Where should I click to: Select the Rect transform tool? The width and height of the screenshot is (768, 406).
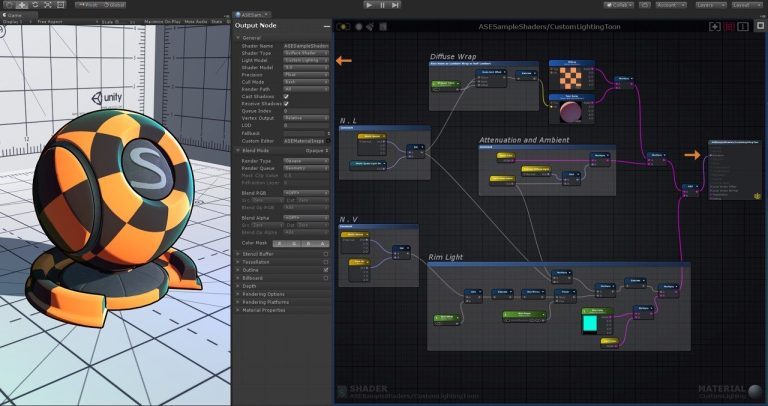point(62,5)
